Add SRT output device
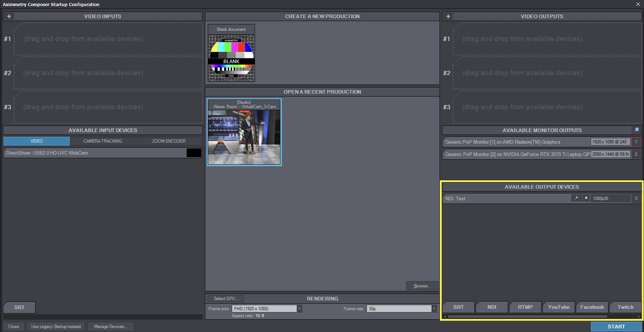The width and height of the screenshot is (644, 332). 458,307
